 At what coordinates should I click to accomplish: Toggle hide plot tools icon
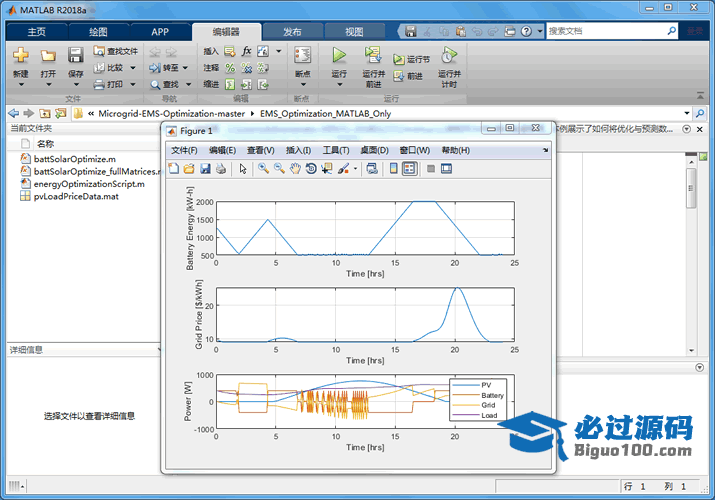(430, 169)
